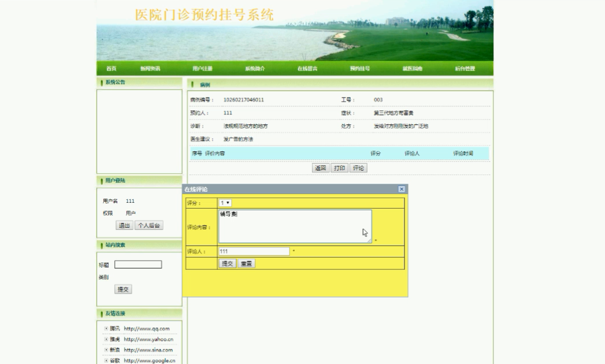Click the resize grip of comment textarea
This screenshot has height=364, width=605.
pyautogui.click(x=369, y=240)
